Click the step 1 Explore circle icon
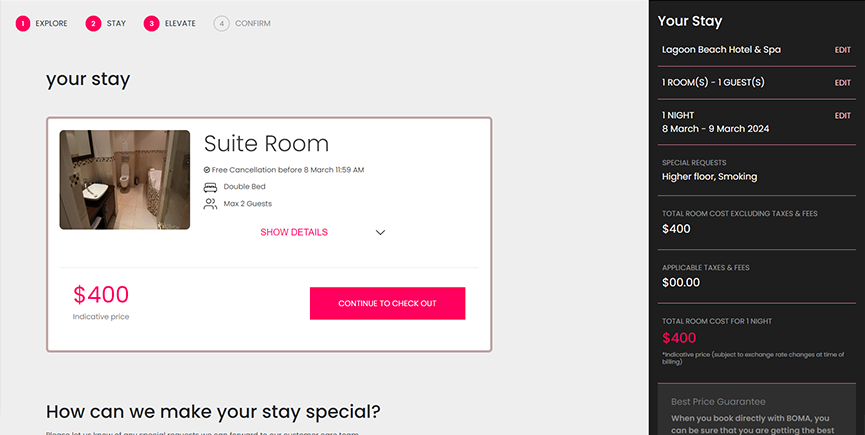Image resolution: width=865 pixels, height=435 pixels. pos(22,23)
